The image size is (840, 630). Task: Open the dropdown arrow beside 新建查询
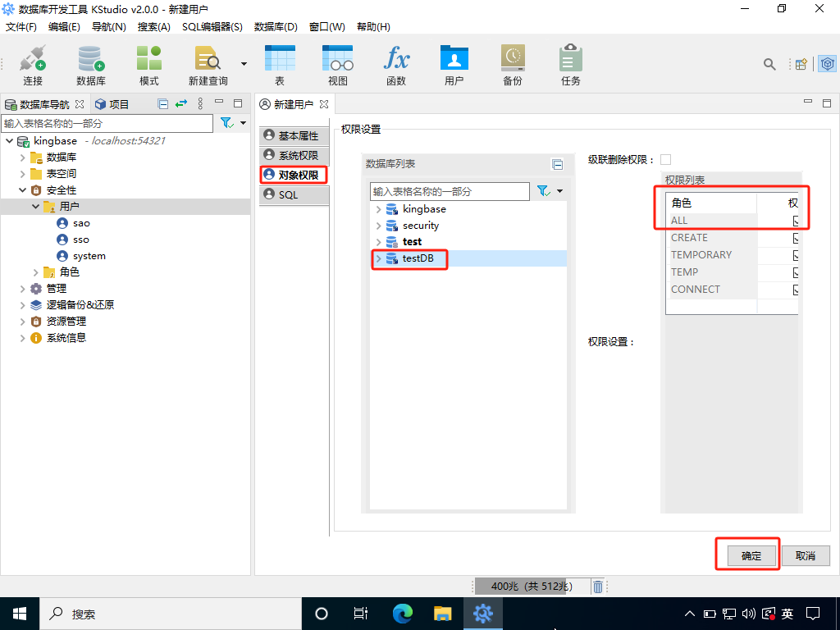coord(244,64)
